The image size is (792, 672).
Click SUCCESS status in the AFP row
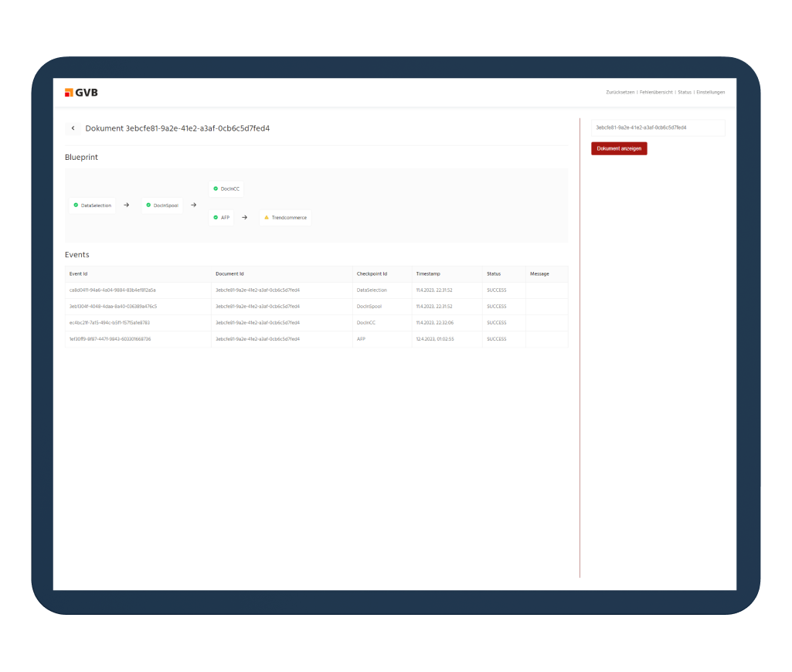click(497, 339)
